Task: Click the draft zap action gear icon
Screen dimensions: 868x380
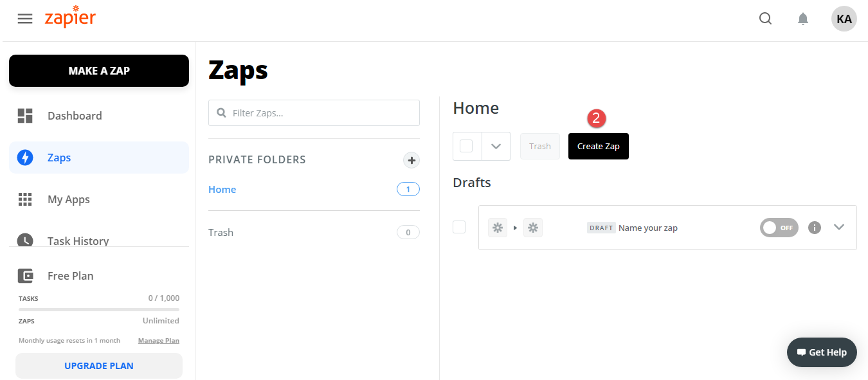Action: (532, 228)
